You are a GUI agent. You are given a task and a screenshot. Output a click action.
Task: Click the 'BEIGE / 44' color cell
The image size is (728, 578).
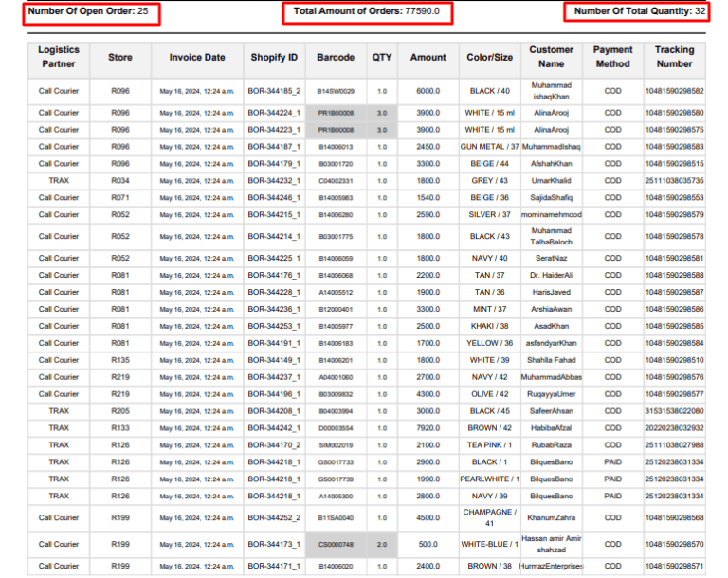click(x=490, y=164)
